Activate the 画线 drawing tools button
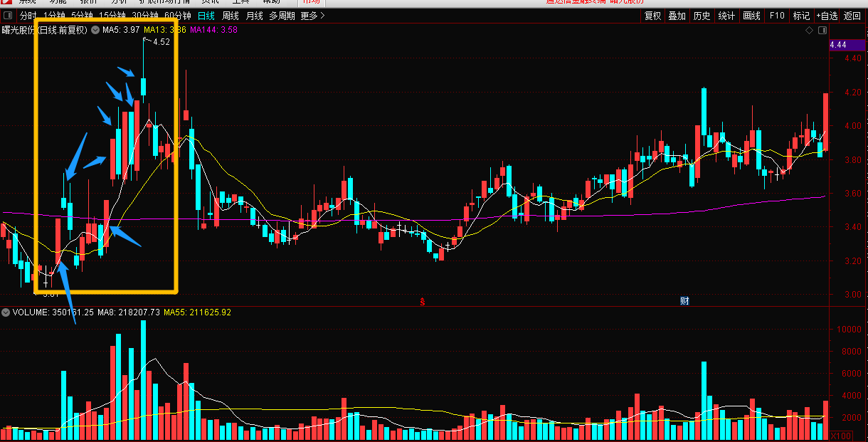 coord(752,16)
